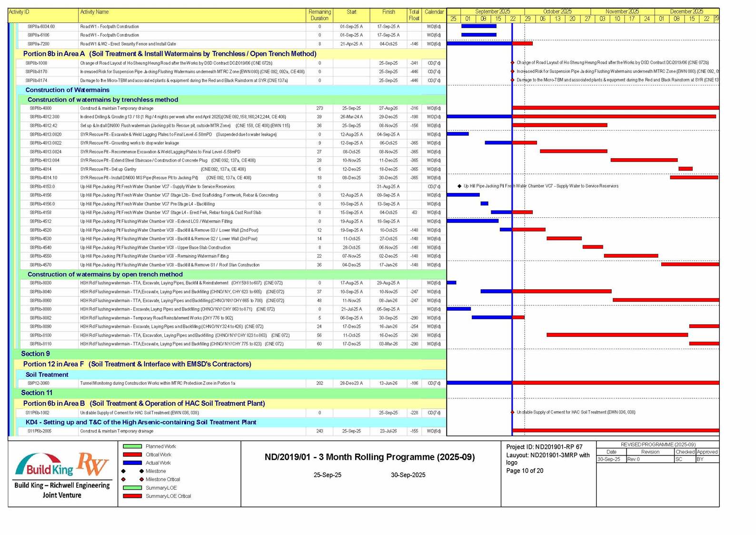Select the Critical Work red legend swatch
756x535 pixels.
(132, 454)
